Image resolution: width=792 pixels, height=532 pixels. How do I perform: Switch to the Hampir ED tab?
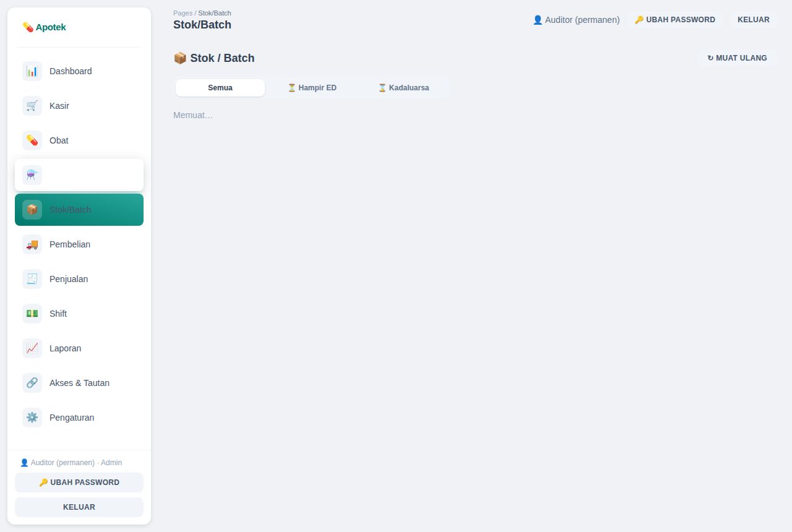point(312,88)
